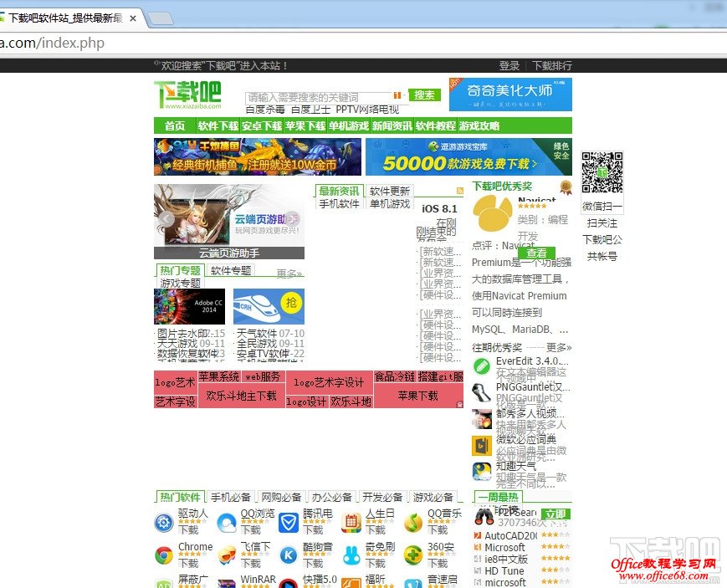Click the PPTV网络电视 keyword link

point(367,110)
